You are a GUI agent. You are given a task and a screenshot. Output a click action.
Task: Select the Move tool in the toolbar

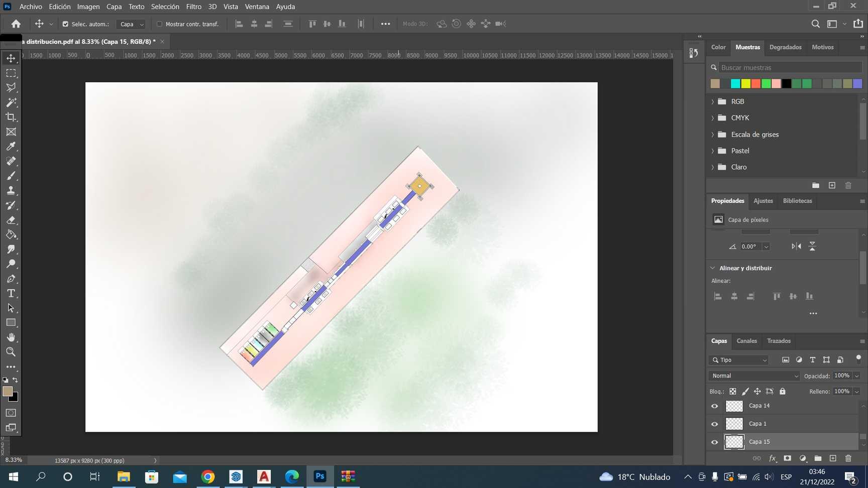[x=11, y=58]
